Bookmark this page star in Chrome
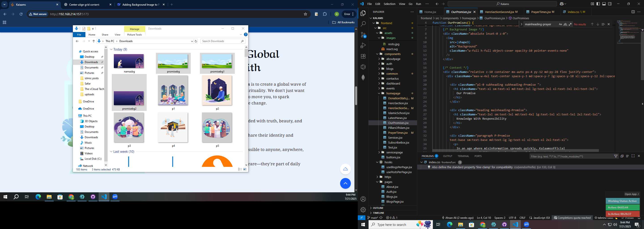Screen dimensions: 644x229 305,14
